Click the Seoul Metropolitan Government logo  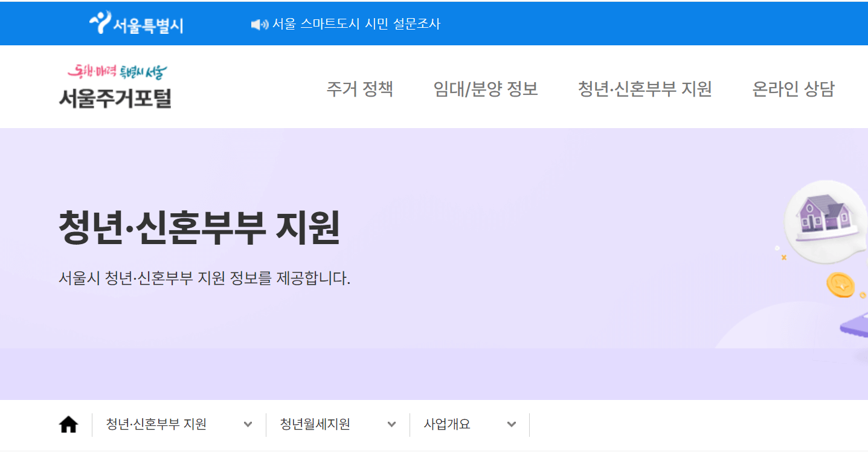click(136, 24)
